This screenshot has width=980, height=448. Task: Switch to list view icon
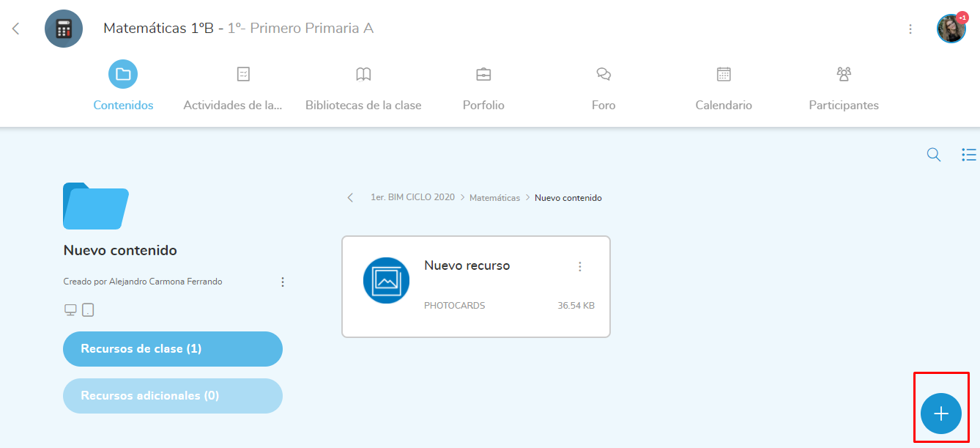968,155
